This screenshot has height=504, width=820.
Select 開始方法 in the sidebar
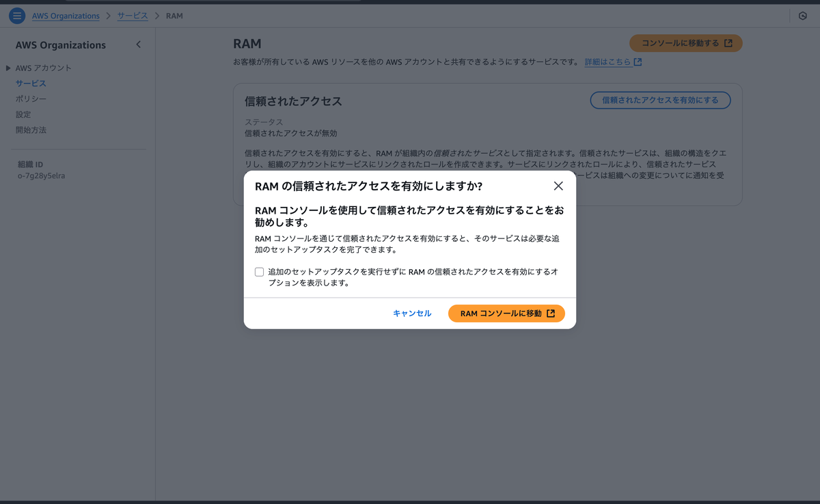pyautogui.click(x=31, y=130)
